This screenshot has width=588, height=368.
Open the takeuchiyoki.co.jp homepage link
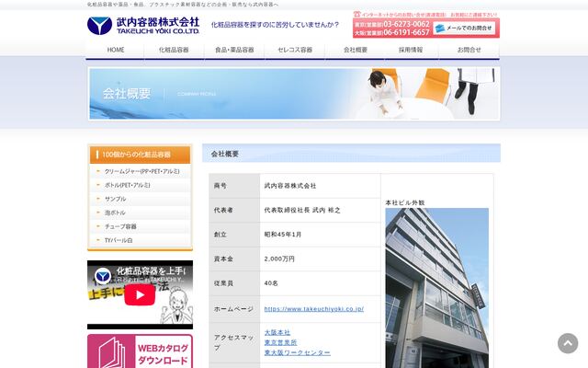[314, 309]
